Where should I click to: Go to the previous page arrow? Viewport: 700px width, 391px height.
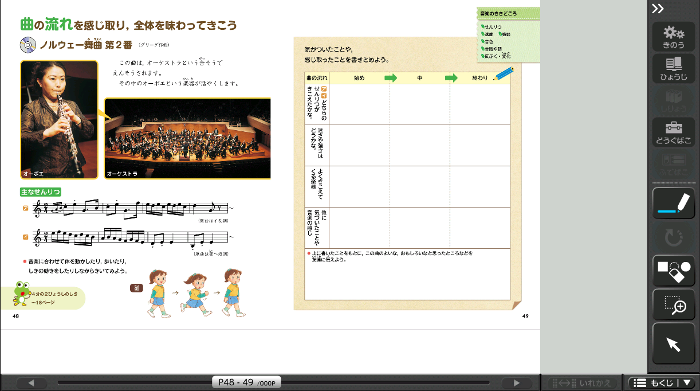click(x=31, y=383)
